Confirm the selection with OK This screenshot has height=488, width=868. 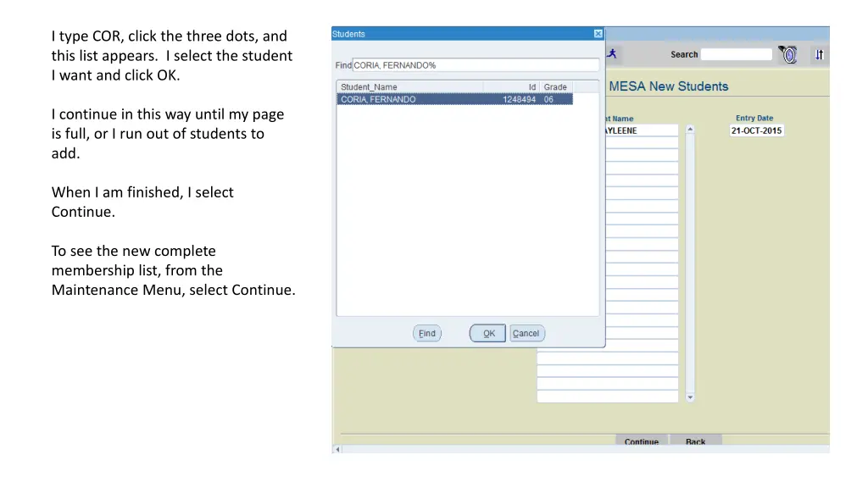tap(487, 333)
